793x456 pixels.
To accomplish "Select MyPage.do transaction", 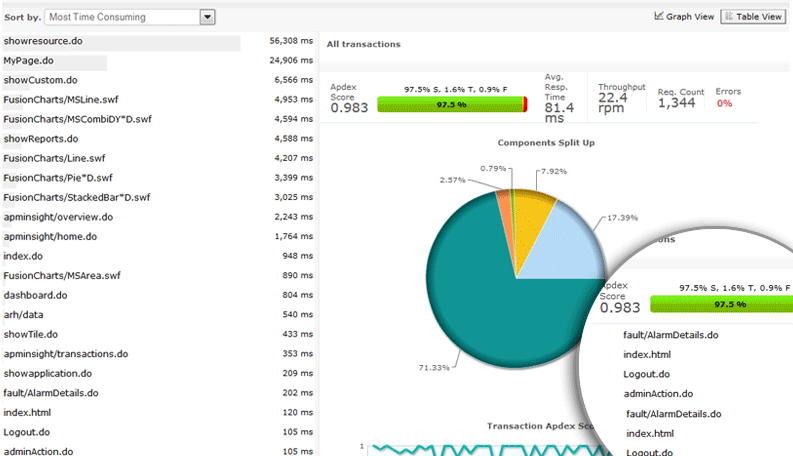I will click(28, 61).
